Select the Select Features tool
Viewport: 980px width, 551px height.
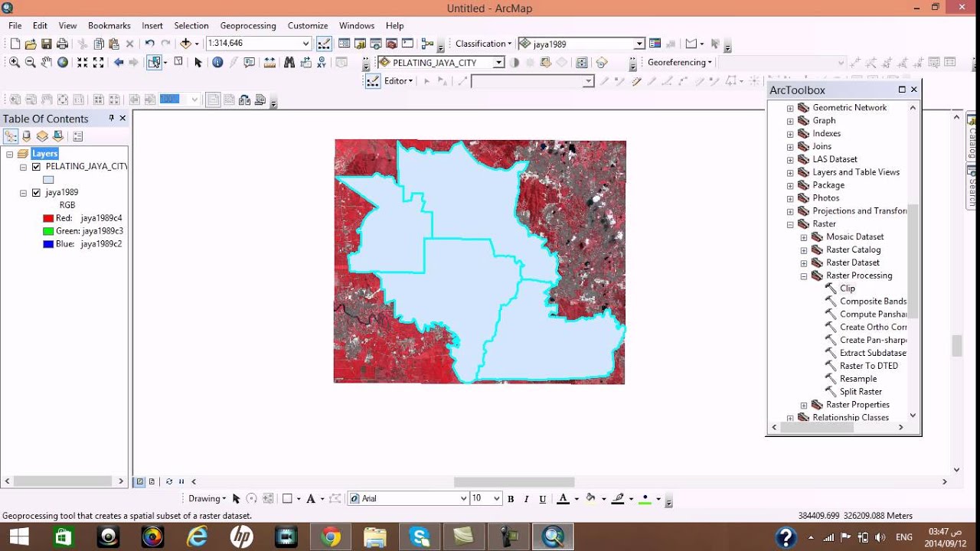(155, 63)
